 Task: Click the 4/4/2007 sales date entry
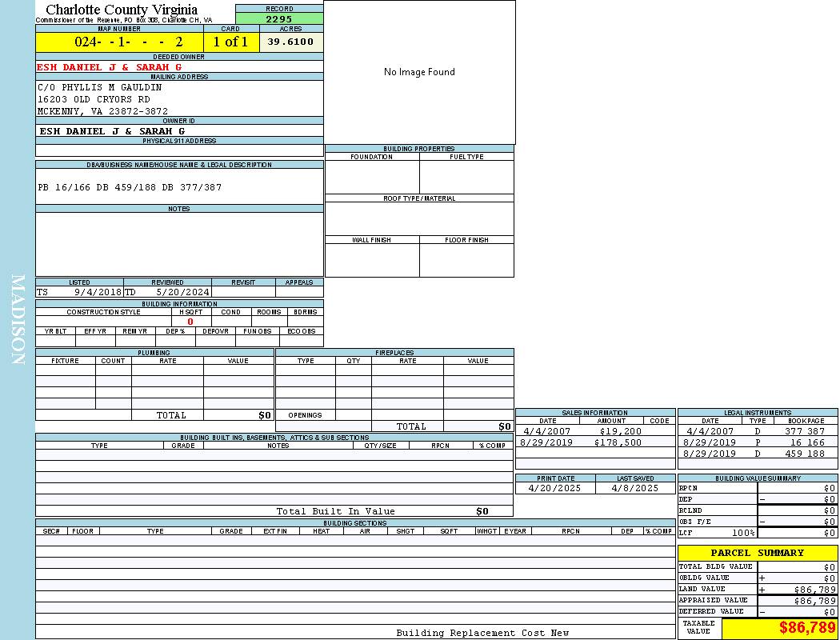click(x=547, y=431)
